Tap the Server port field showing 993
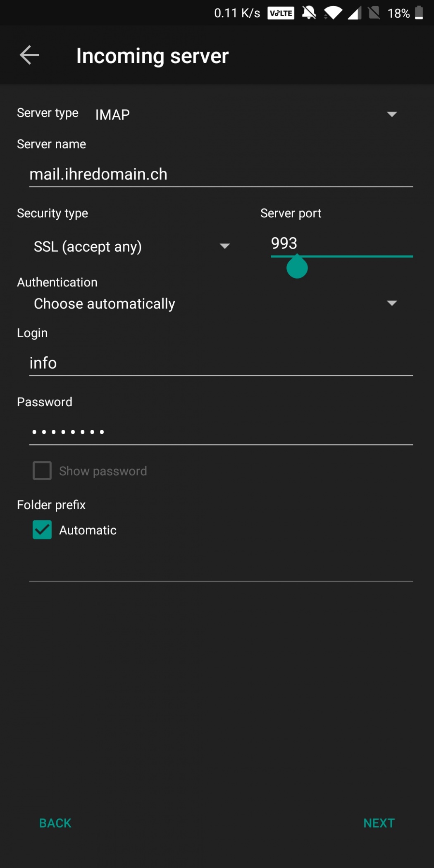The image size is (434, 868). pyautogui.click(x=341, y=243)
